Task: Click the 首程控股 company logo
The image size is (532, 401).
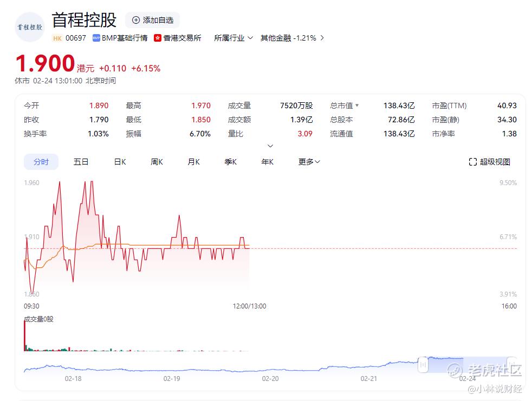Action: click(x=30, y=27)
